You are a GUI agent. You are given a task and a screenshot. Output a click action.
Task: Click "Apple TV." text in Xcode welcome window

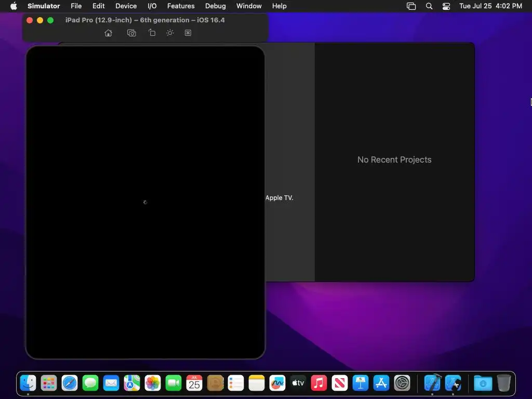pos(279,198)
